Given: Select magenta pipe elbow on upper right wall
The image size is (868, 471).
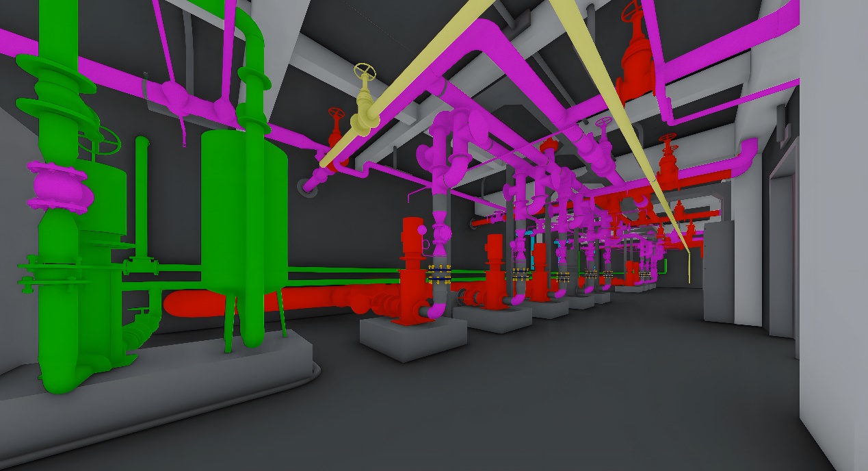Looking at the screenshot, I should (x=748, y=151).
